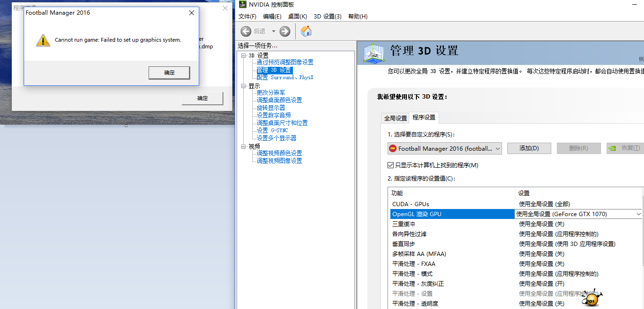Select 设置 G-SYNC tree item

(x=272, y=130)
